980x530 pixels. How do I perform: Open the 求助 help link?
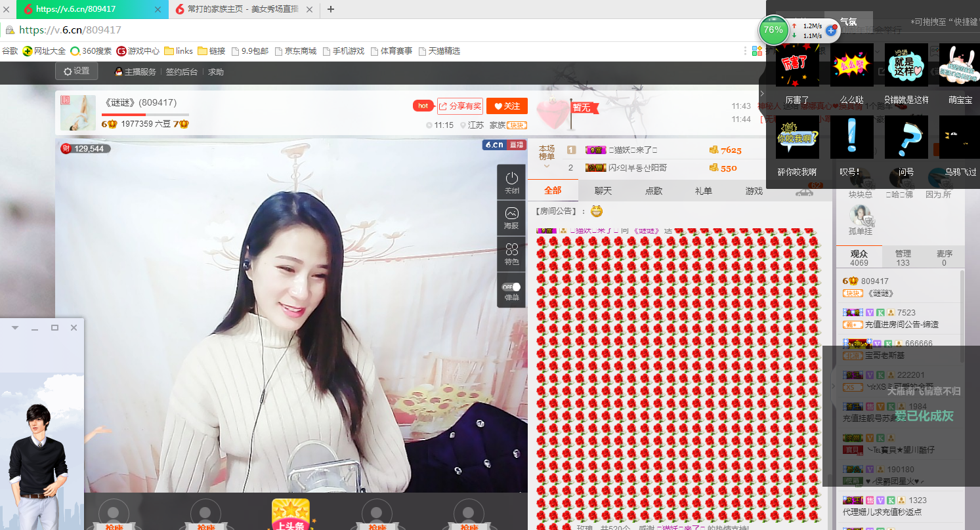coord(216,72)
